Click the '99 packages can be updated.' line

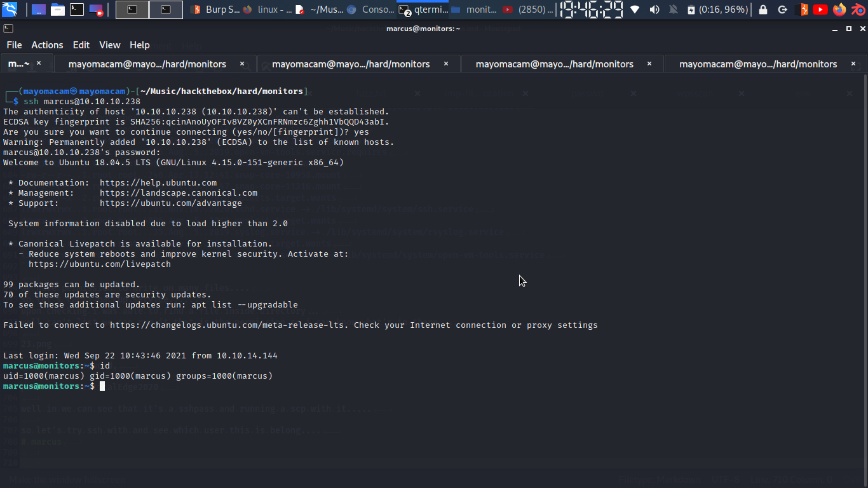tap(72, 285)
